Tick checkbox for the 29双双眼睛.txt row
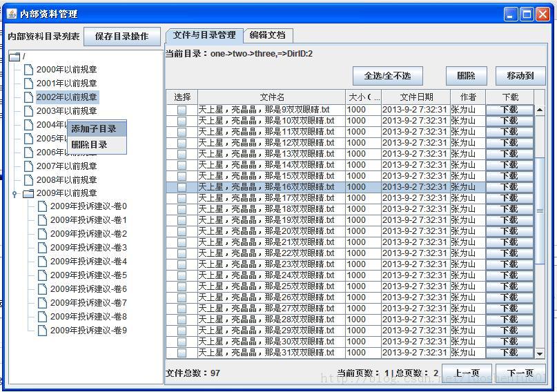The width and height of the screenshot is (557, 392). (x=182, y=331)
